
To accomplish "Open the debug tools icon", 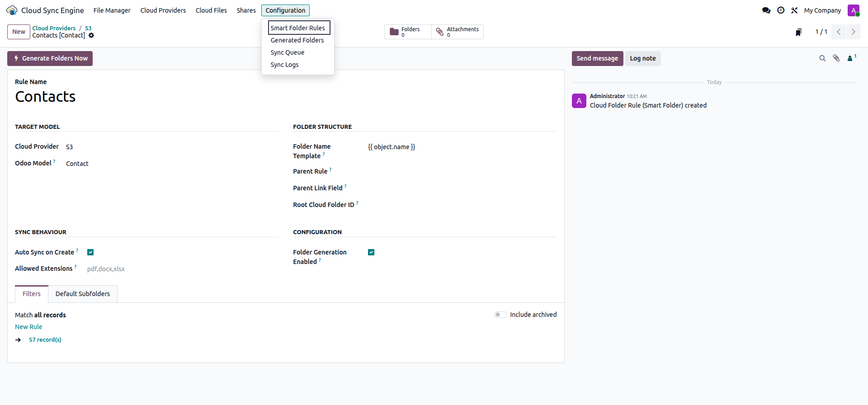I will 794,10.
